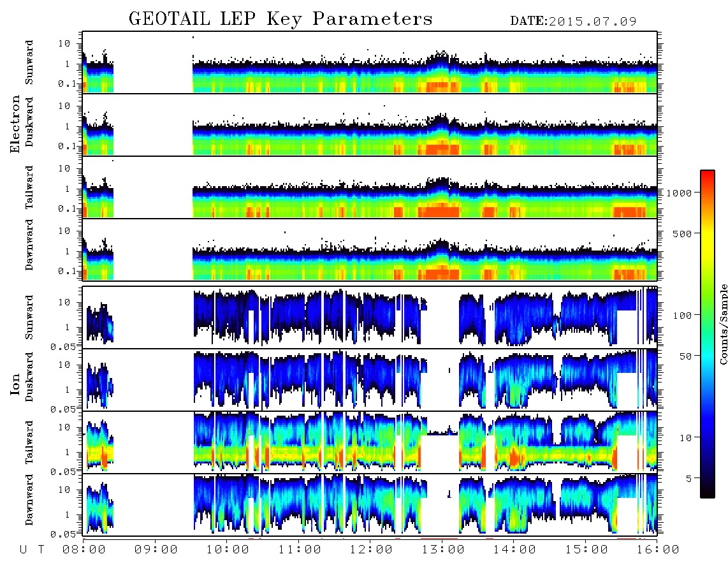Click the Ion Dawnward spectrogram panel
The width and height of the screenshot is (728, 561).
[x=370, y=505]
